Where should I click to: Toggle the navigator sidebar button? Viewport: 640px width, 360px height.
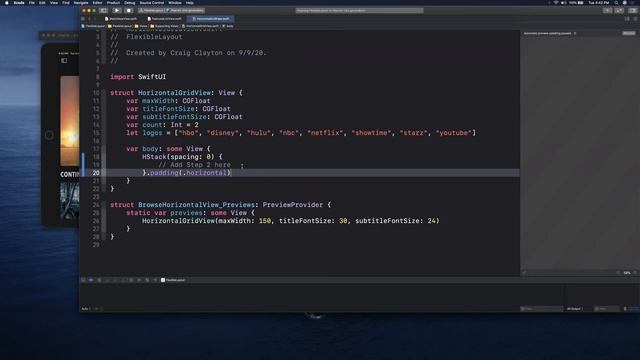tap(104, 10)
